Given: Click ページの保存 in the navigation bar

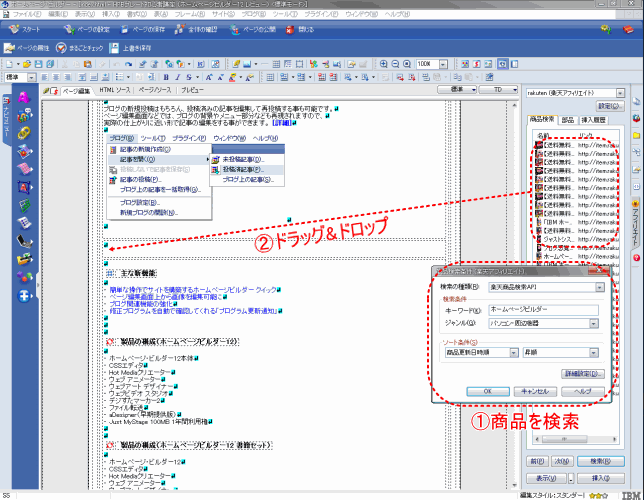Looking at the screenshot, I should pyautogui.click(x=143, y=30).
